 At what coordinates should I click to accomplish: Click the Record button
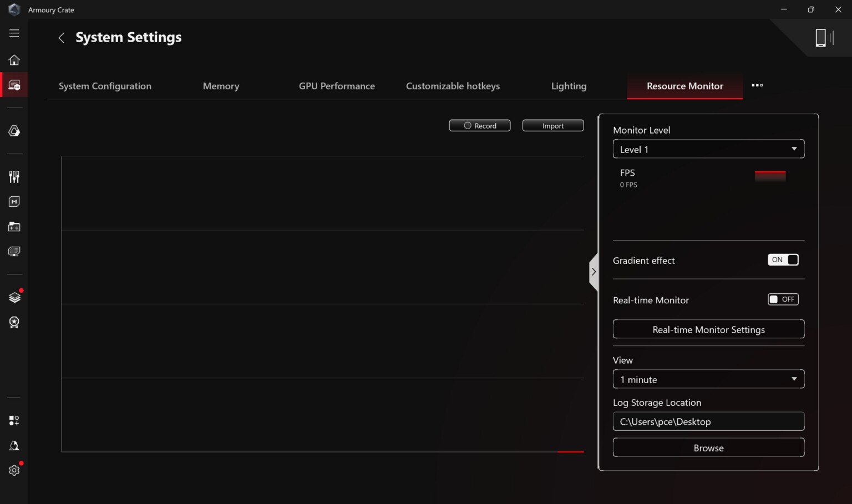pos(480,126)
